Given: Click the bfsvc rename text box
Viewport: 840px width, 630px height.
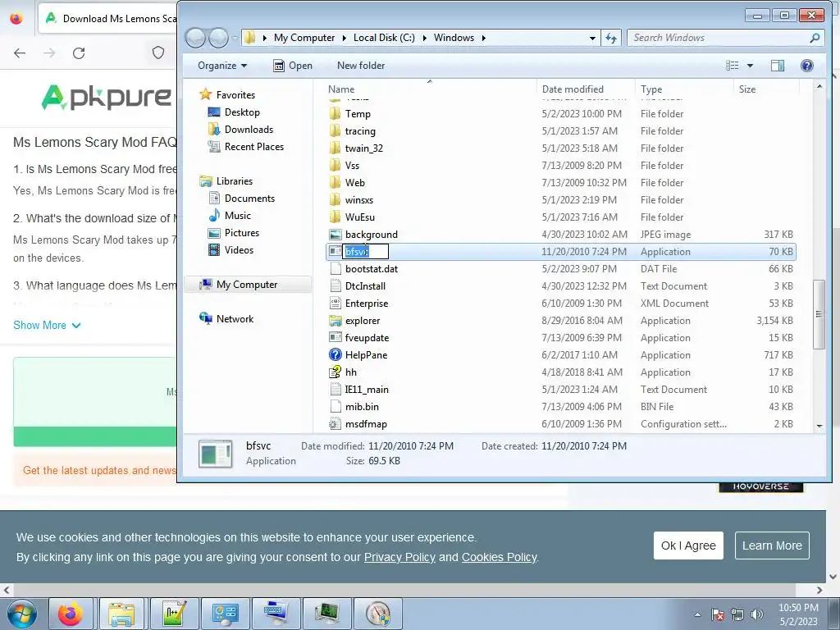Looking at the screenshot, I should (365, 251).
